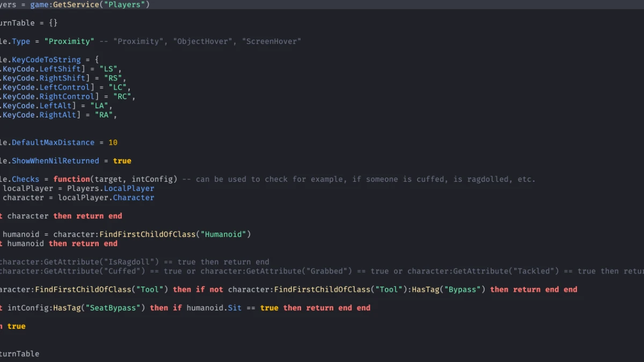Click the green "Proximity" string value
This screenshot has width=644, height=362.
click(70, 41)
